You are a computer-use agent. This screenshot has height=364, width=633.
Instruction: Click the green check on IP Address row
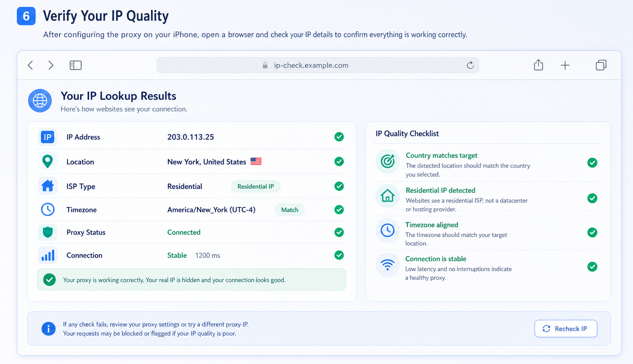click(x=339, y=137)
